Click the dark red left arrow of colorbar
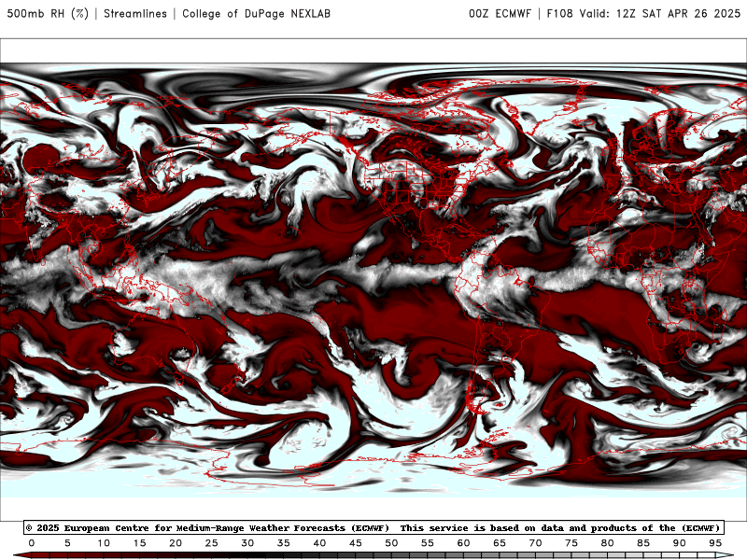Viewport: 747px width, 560px height. [21, 555]
